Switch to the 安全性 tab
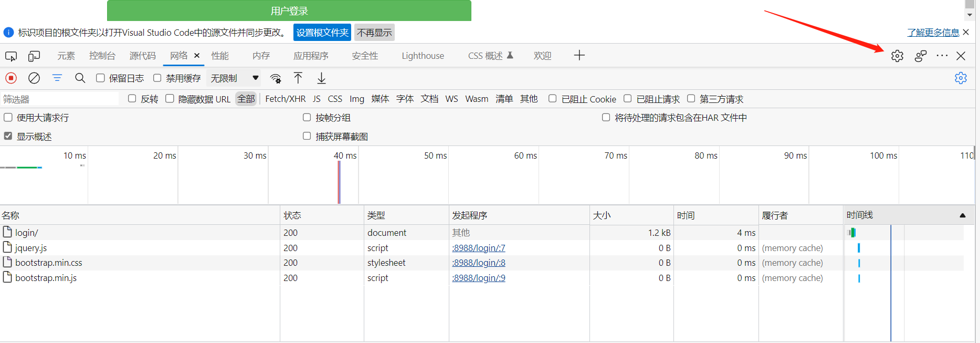 click(365, 56)
